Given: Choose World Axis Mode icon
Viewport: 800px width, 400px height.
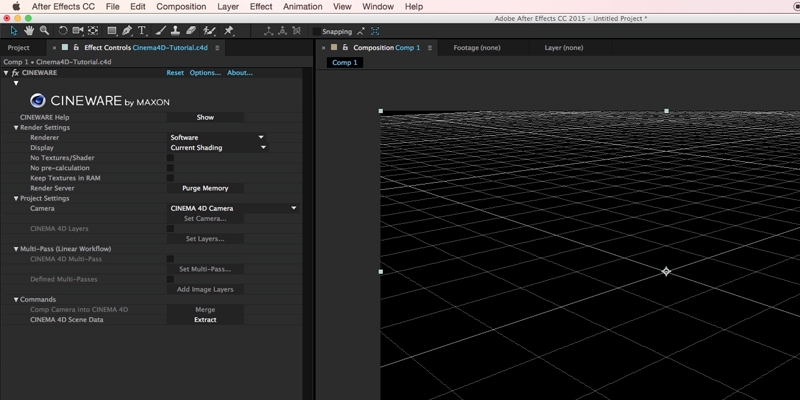Looking at the screenshot, I should [282, 31].
